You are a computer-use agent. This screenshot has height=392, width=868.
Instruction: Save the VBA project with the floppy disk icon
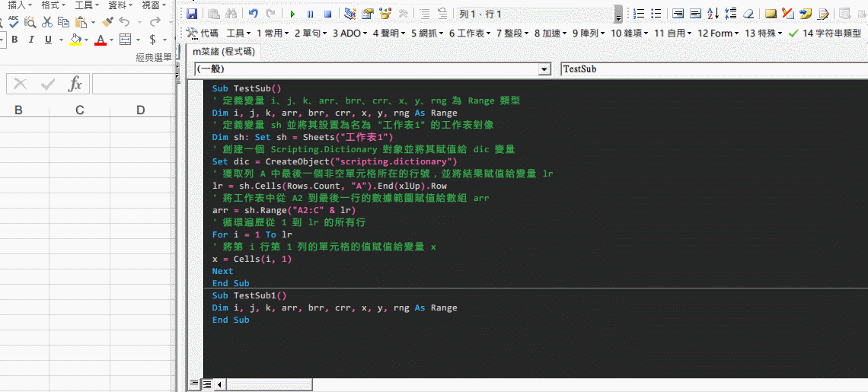(x=192, y=14)
